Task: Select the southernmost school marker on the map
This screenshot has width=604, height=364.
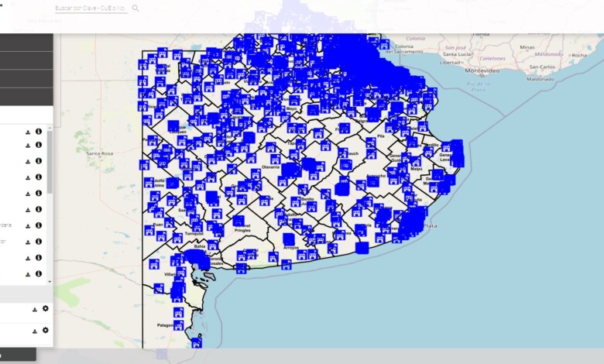Action: [197, 342]
